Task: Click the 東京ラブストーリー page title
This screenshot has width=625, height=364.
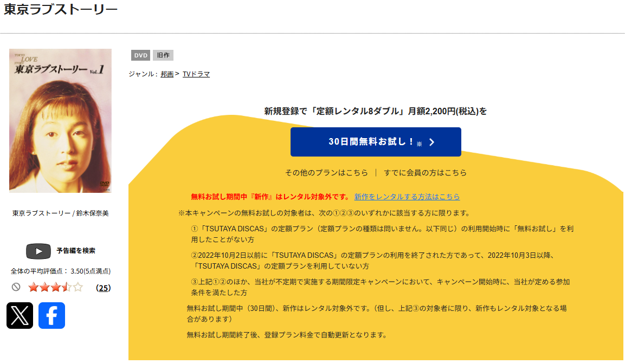Action: pyautogui.click(x=61, y=9)
